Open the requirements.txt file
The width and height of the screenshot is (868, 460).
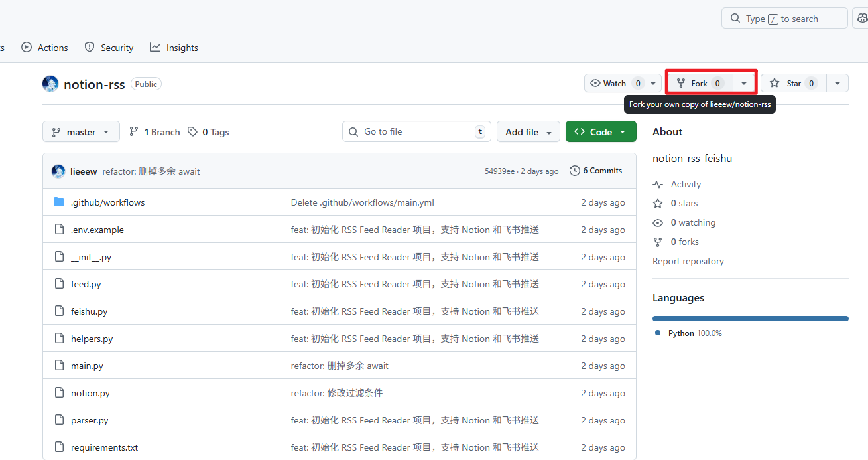[x=105, y=447]
